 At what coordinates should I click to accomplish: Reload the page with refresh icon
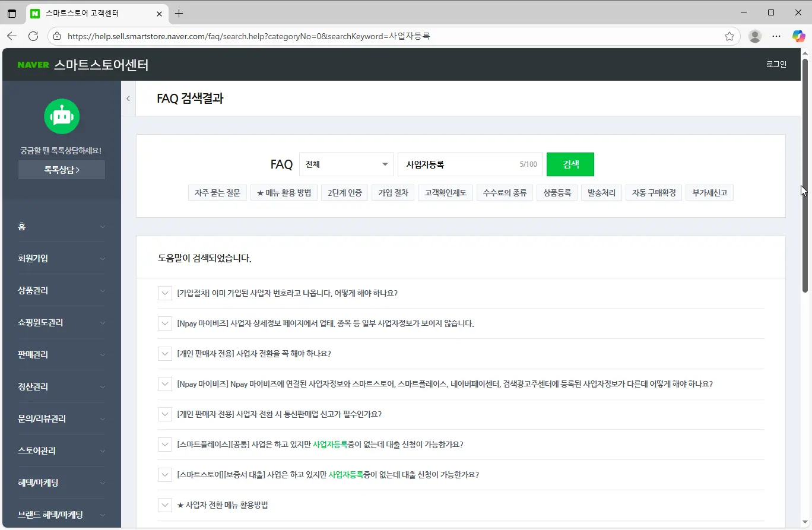pos(33,36)
